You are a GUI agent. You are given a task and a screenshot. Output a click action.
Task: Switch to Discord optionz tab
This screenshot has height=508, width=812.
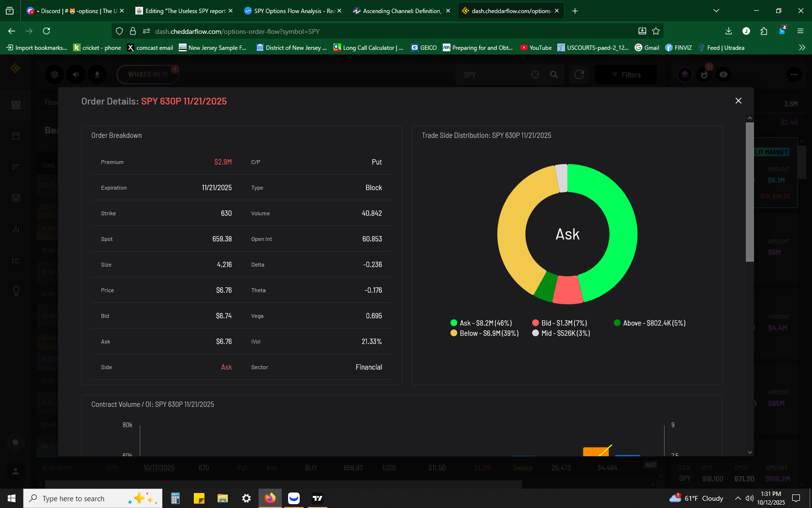(75, 11)
